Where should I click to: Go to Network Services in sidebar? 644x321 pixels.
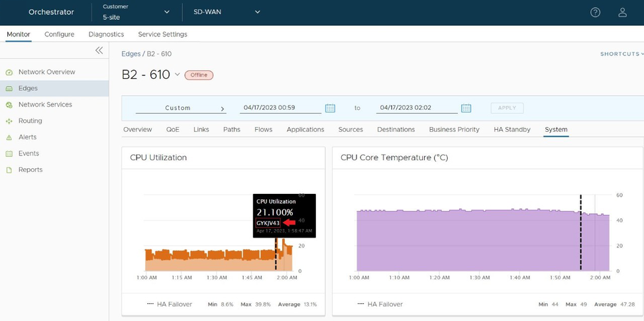click(x=45, y=105)
